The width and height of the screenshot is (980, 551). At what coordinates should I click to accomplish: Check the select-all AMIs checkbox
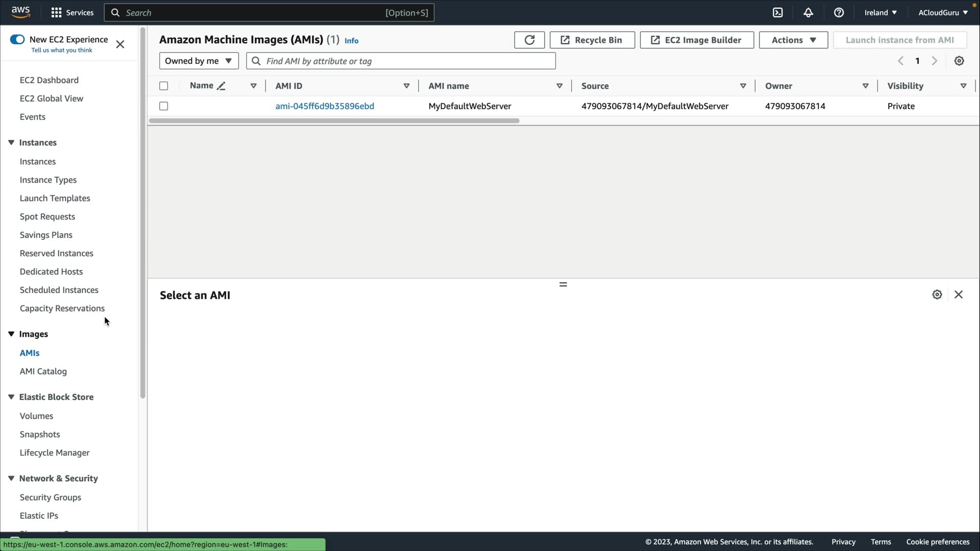point(163,86)
